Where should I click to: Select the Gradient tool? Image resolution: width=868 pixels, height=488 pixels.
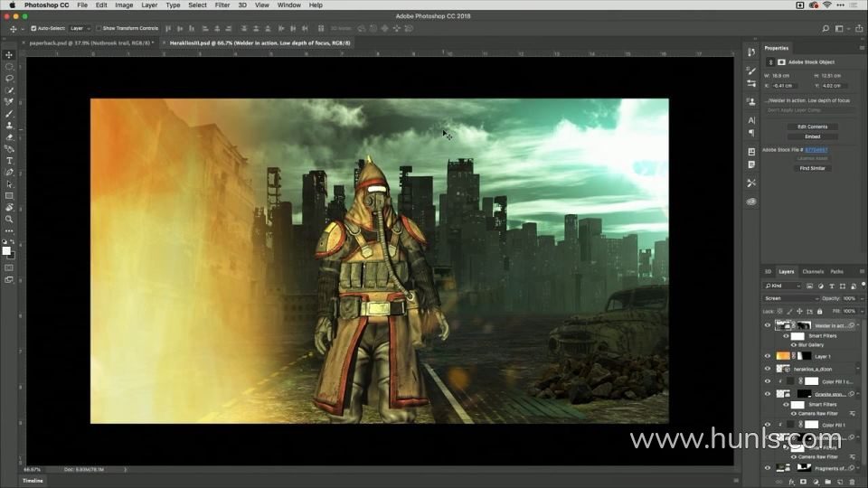pyautogui.click(x=9, y=149)
